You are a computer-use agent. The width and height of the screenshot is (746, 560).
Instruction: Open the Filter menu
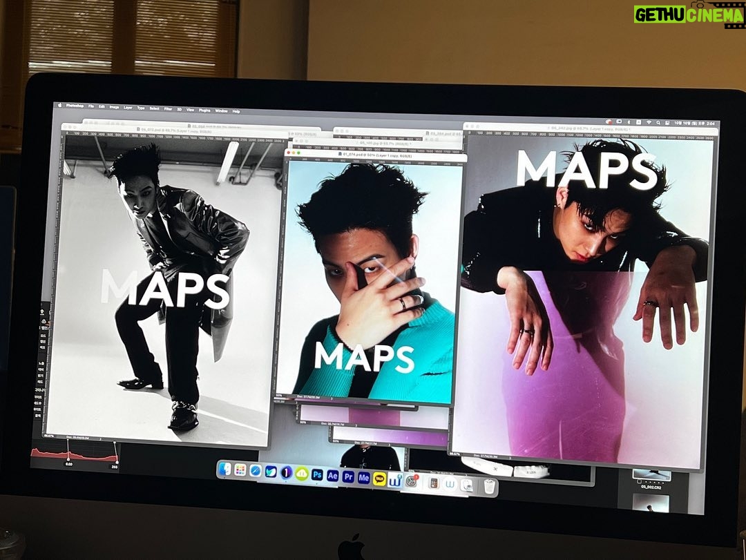168,109
